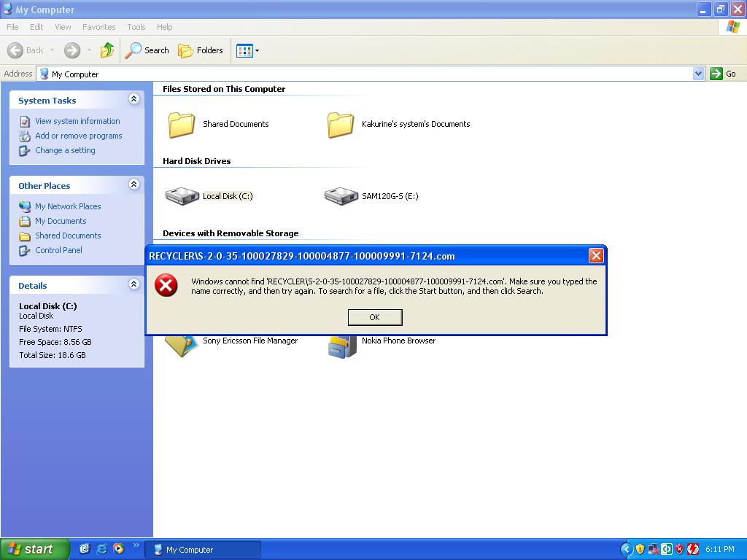Click the My Network Places icon

(x=25, y=206)
